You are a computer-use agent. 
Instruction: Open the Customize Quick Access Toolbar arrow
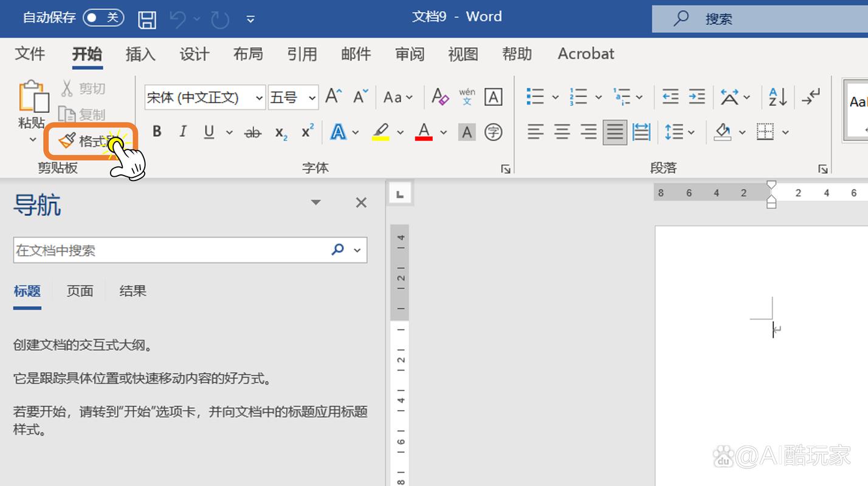[x=250, y=19]
